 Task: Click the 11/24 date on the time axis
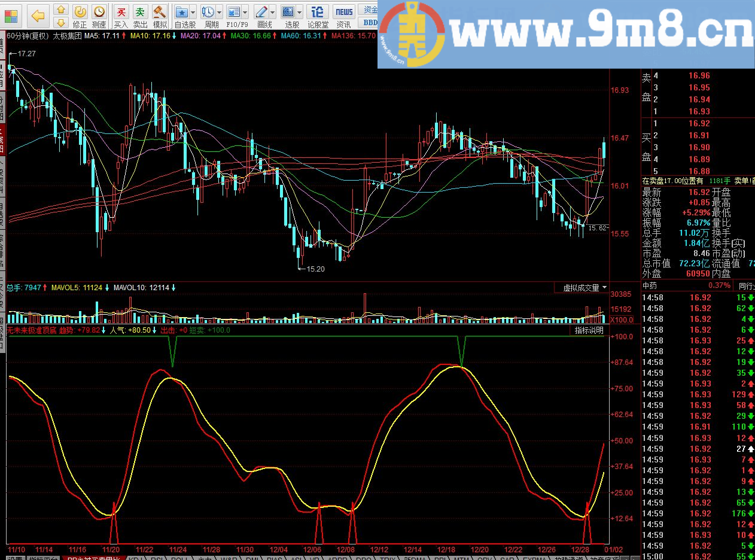[178, 549]
